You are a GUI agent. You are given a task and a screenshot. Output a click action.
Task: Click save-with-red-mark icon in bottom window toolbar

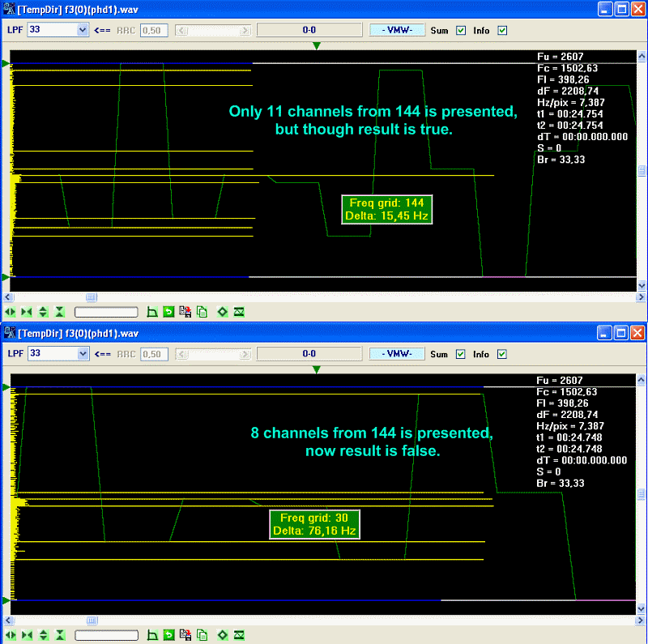(x=185, y=635)
